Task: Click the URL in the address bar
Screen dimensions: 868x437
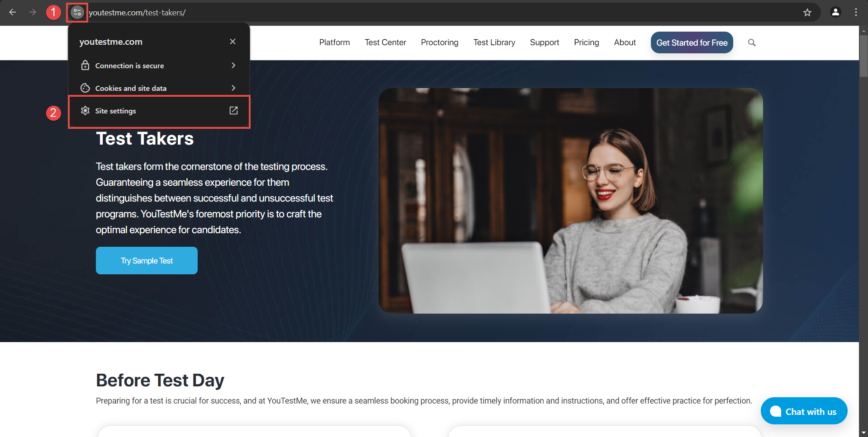Action: (x=137, y=13)
